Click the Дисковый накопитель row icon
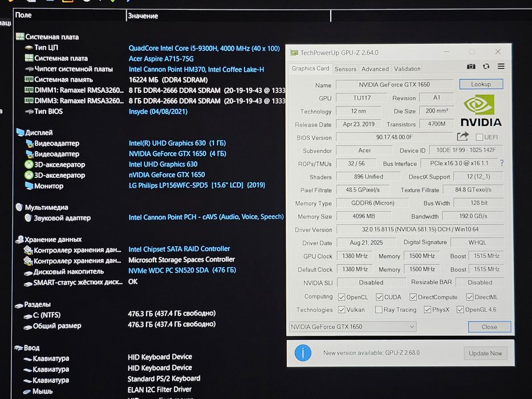532x399 pixels. tap(28, 272)
